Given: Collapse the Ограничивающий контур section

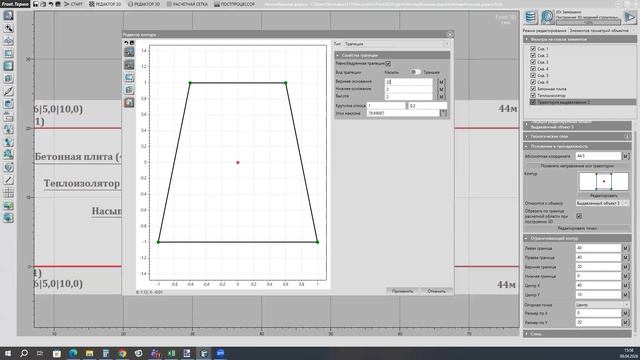Looking at the screenshot, I should click(x=578, y=238).
